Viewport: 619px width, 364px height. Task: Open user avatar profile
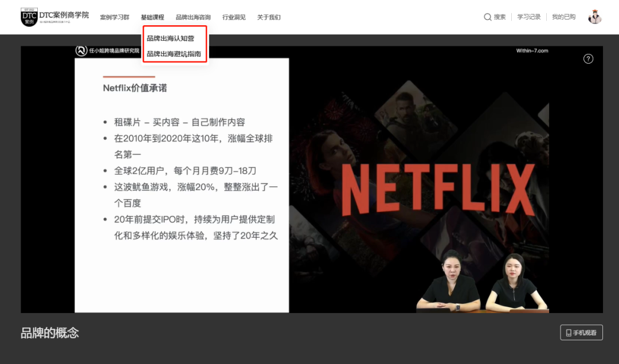click(x=594, y=17)
